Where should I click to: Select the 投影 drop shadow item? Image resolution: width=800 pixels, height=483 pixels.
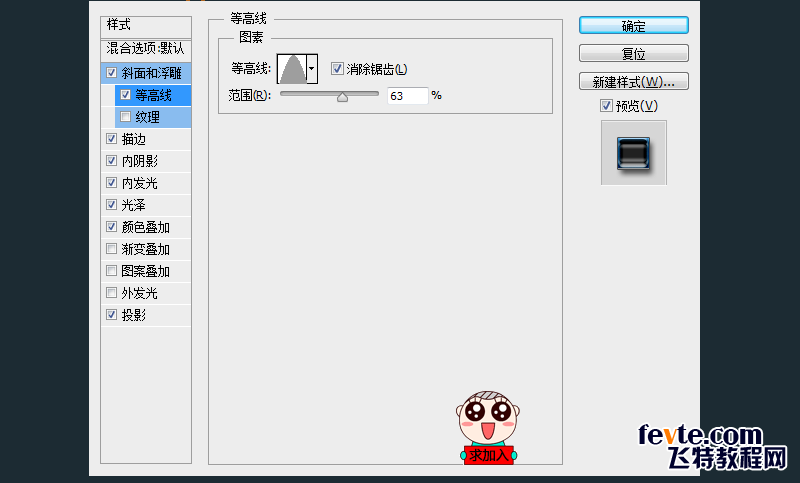tap(134, 315)
